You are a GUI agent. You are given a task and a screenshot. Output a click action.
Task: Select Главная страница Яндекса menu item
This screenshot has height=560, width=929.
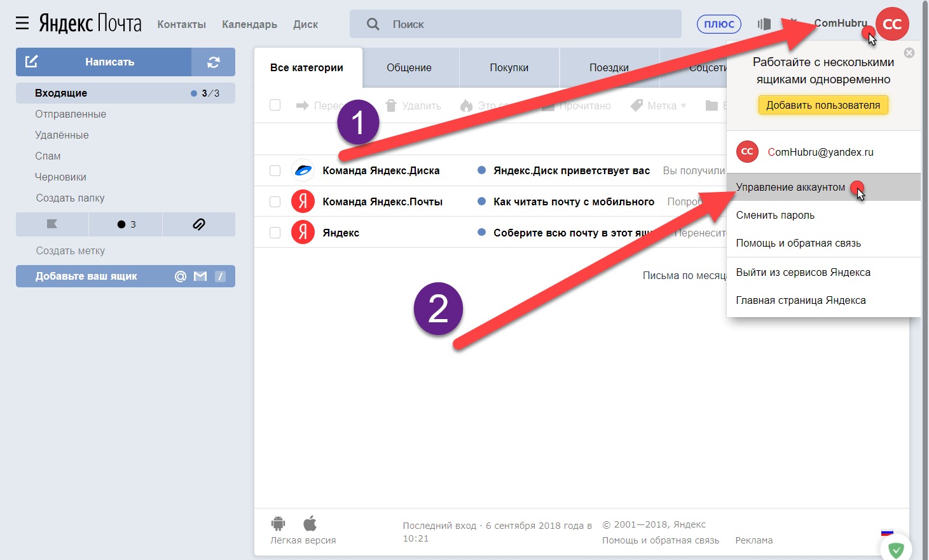pyautogui.click(x=823, y=300)
